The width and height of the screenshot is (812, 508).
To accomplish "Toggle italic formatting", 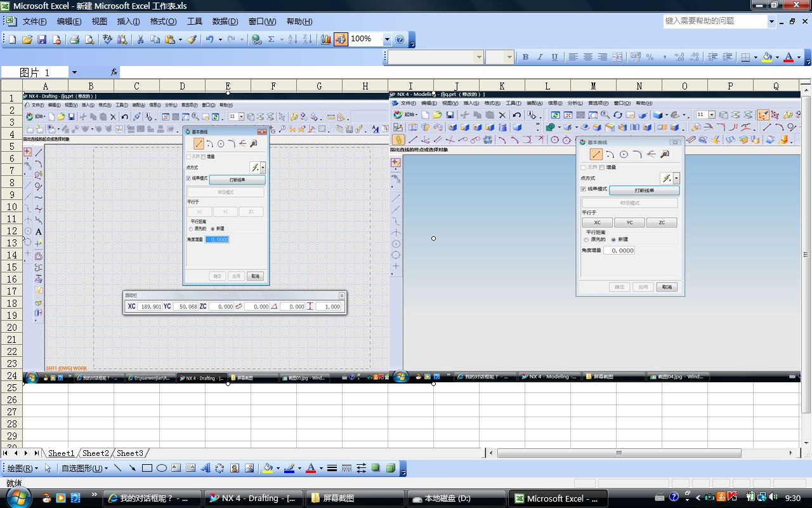I will pyautogui.click(x=540, y=57).
